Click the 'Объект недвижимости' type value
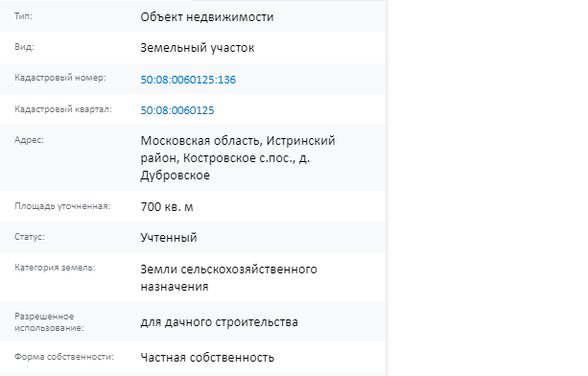 tap(207, 17)
